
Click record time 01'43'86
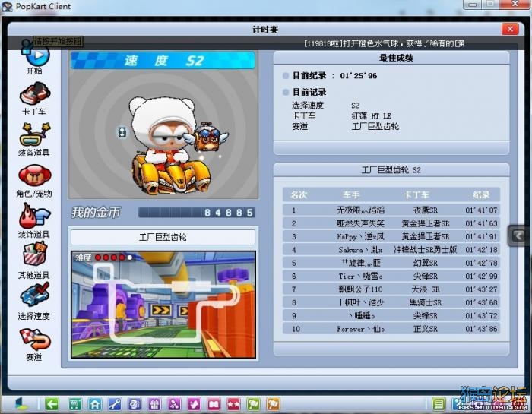coord(481,329)
